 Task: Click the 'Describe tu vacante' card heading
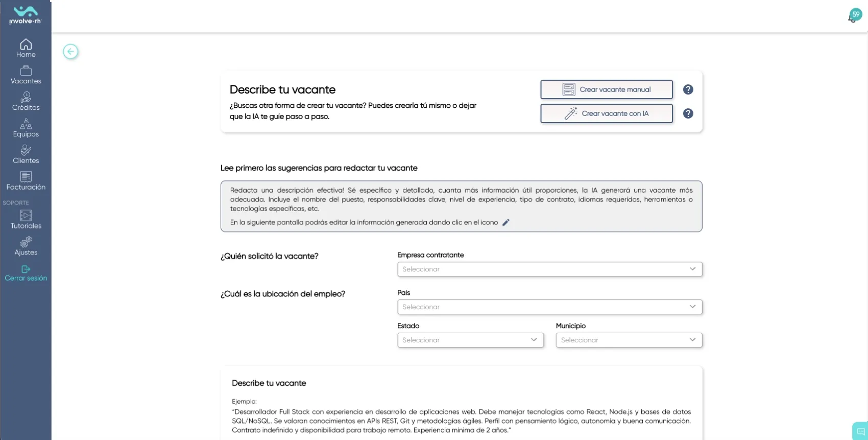[x=282, y=89]
